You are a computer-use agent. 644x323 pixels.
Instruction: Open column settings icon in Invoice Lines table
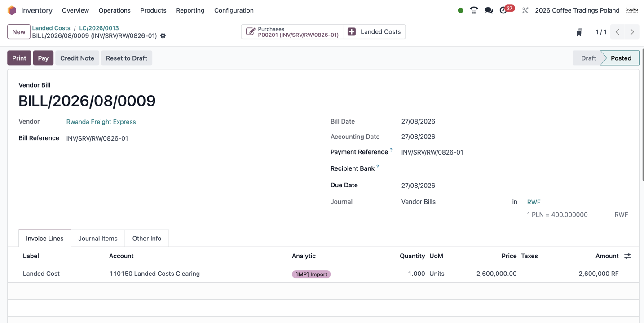627,256
